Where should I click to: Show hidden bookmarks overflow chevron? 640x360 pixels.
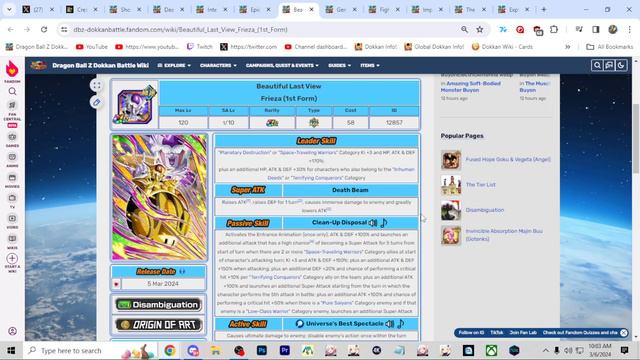pos(567,47)
